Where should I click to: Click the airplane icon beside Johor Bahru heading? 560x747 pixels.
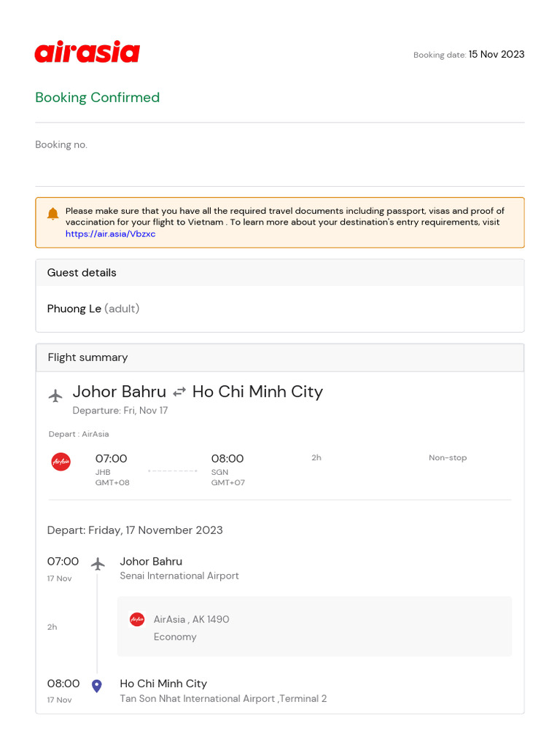point(55,395)
